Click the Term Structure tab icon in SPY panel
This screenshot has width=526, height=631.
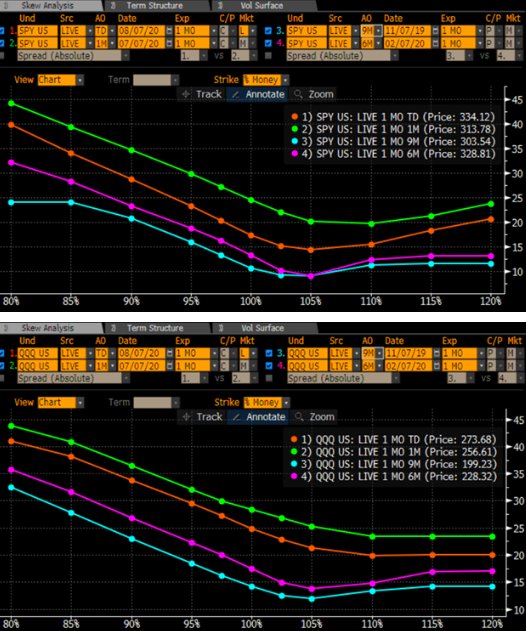click(113, 6)
